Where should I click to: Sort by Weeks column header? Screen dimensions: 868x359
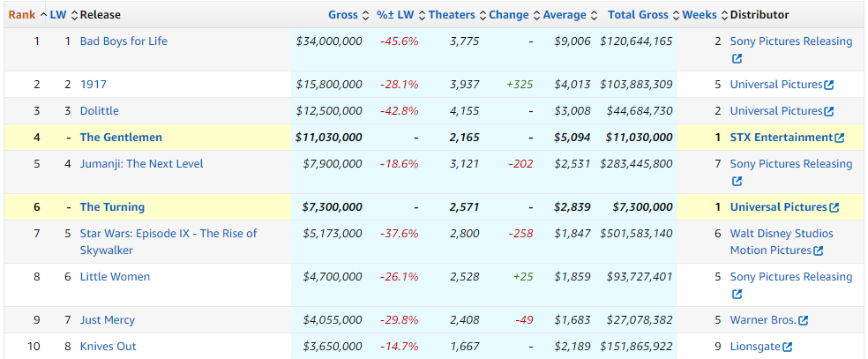pyautogui.click(x=700, y=15)
